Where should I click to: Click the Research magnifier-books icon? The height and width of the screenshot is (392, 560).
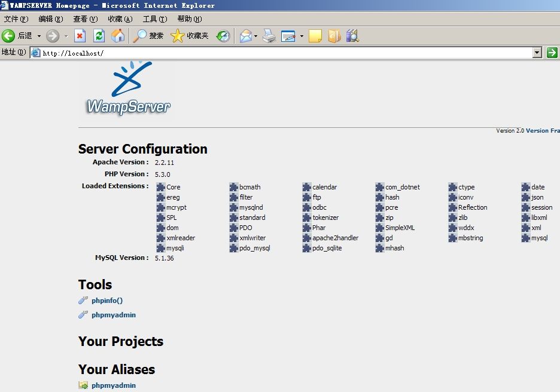point(352,36)
